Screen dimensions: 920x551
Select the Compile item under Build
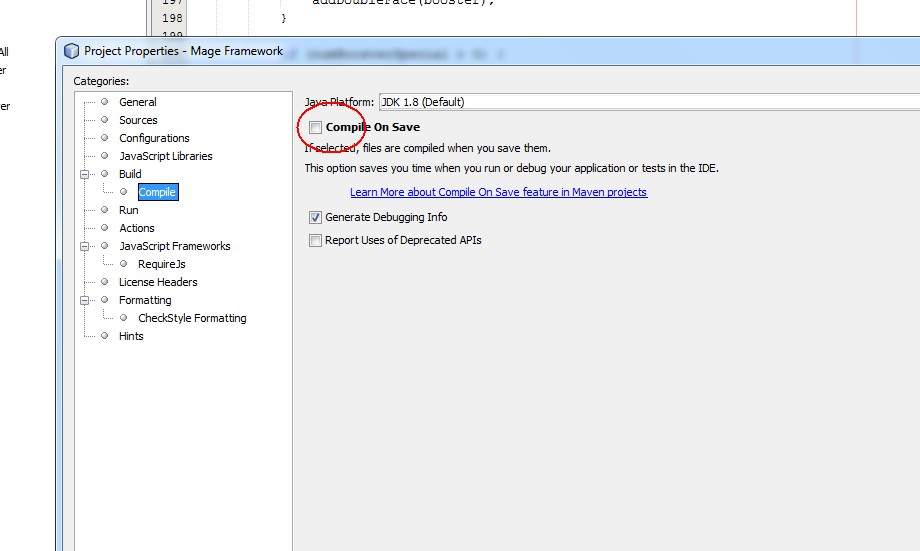[x=157, y=192]
